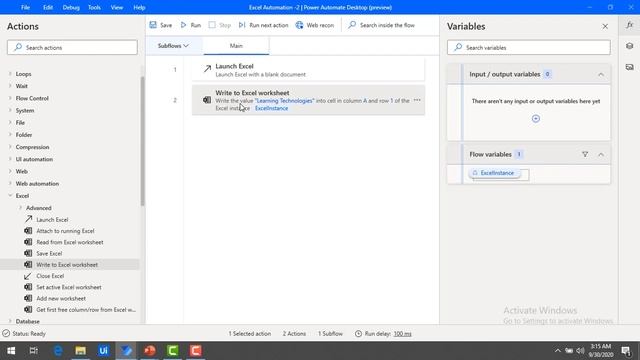Open File Explorer from the taskbar

(x=80, y=351)
